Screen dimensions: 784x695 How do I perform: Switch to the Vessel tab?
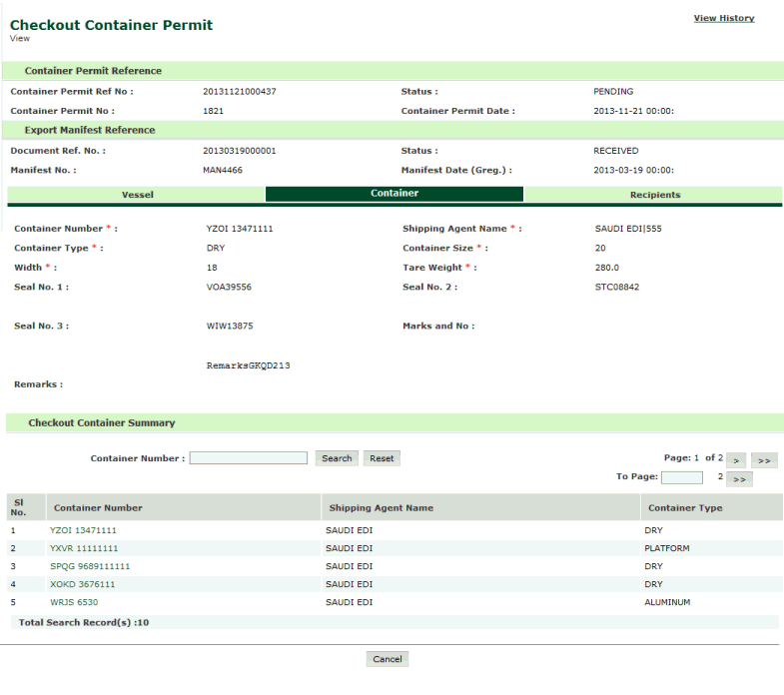[137, 195]
